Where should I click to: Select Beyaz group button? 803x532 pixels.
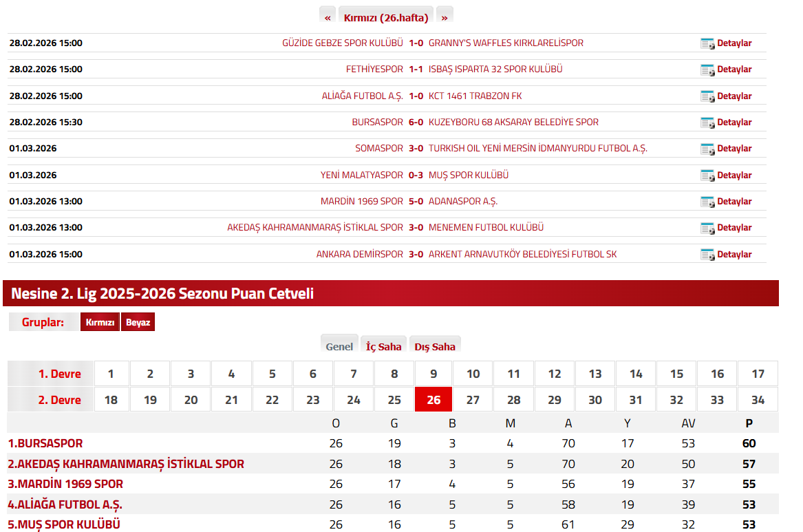pyautogui.click(x=138, y=322)
